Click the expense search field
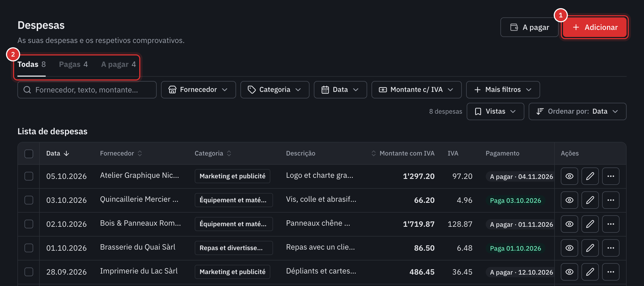 (87, 90)
